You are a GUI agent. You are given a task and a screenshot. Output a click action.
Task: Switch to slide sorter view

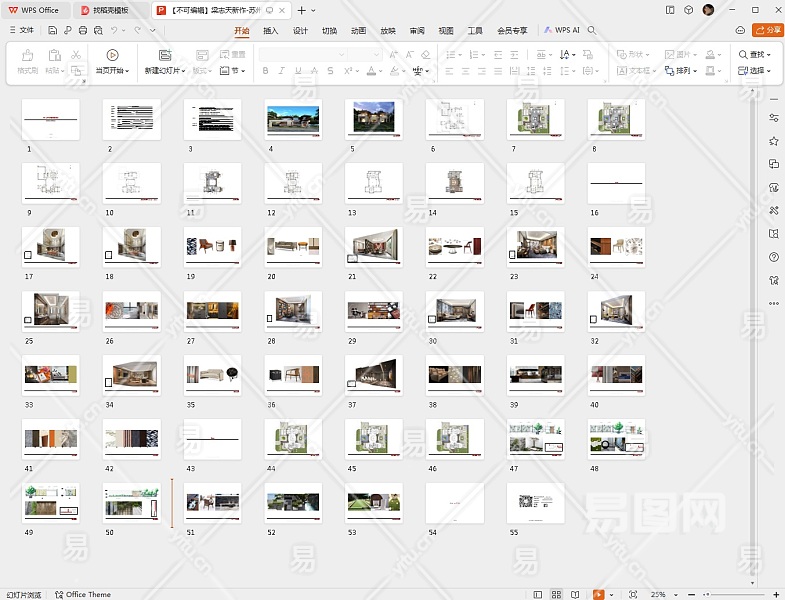click(556, 594)
